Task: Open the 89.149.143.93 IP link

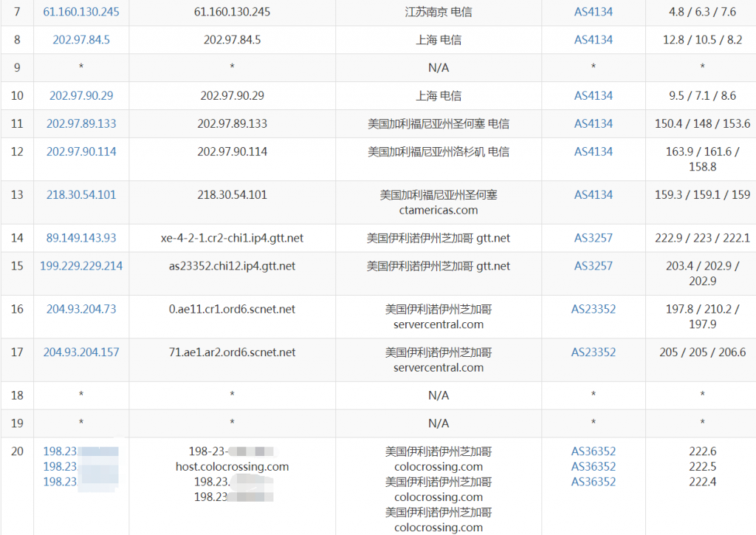Action: point(81,237)
